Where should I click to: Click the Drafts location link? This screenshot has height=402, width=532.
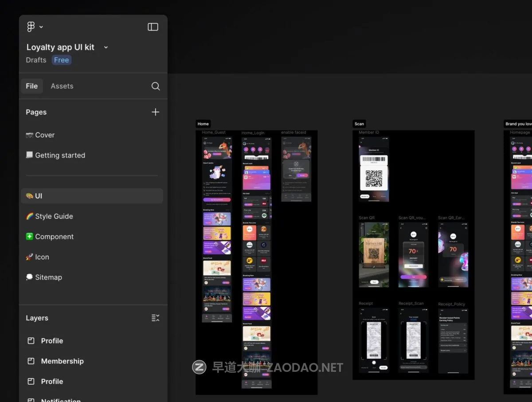click(x=36, y=60)
